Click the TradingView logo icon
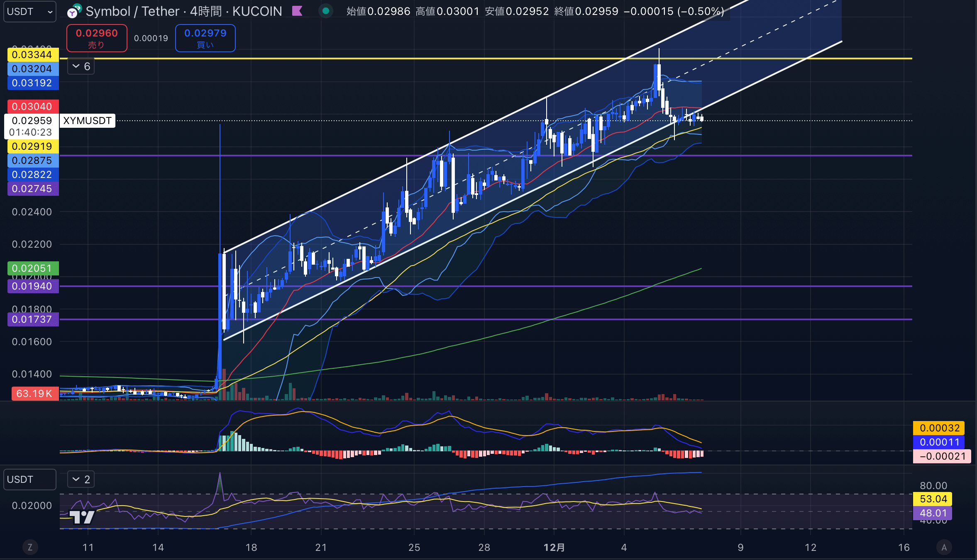 point(82,517)
